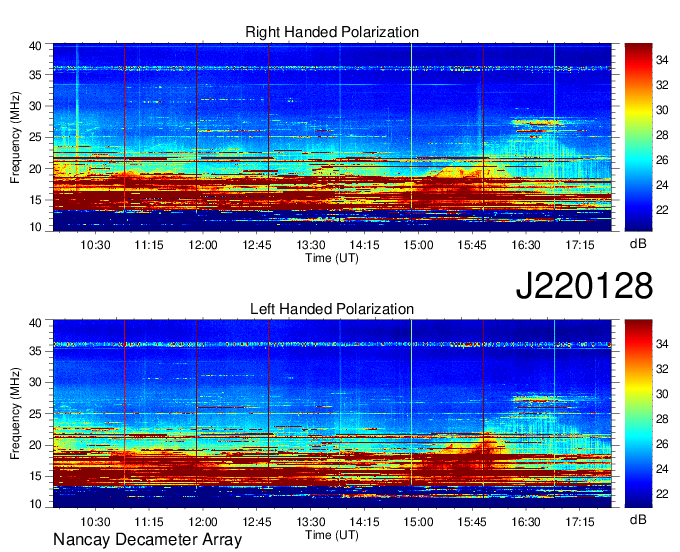Image resolution: width=680 pixels, height=552 pixels.
Task: Click the 30 MHz tick label of Right Handed plot
Action: tap(35, 106)
